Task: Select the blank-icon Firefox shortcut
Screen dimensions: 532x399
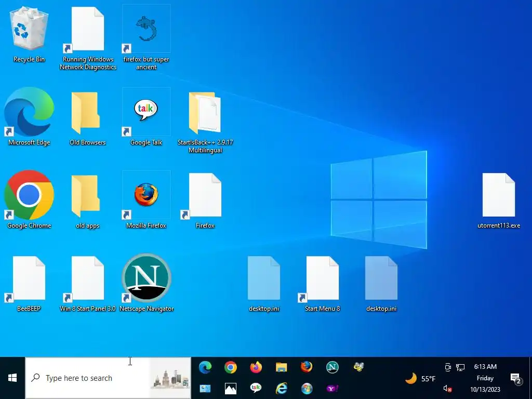Action: click(x=205, y=200)
